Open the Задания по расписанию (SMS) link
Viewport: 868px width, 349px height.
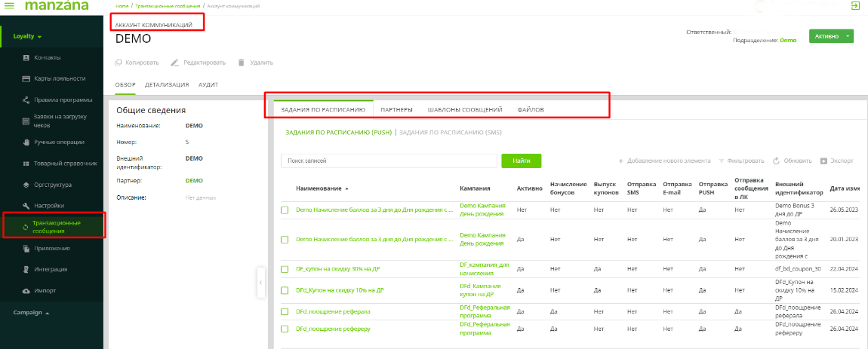pos(450,133)
